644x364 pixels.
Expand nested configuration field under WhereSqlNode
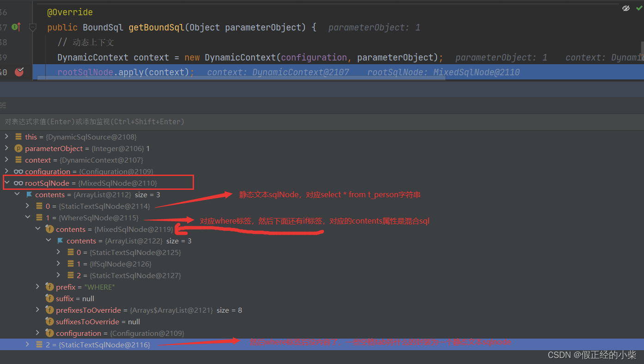[37, 333]
